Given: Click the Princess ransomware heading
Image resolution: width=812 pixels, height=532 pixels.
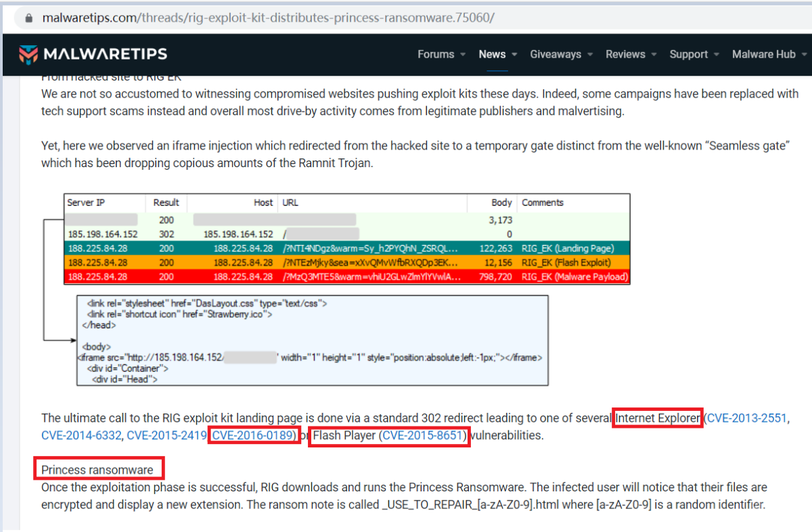Looking at the screenshot, I should (x=97, y=469).
